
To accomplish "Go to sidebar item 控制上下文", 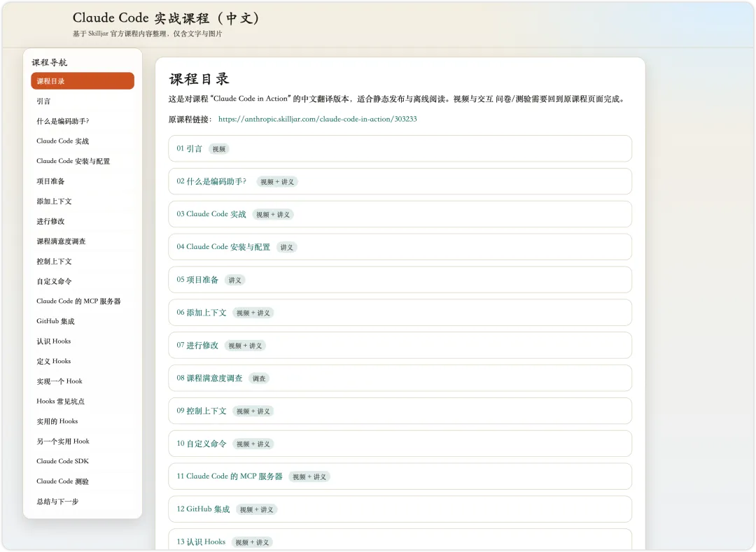I will tap(83, 261).
